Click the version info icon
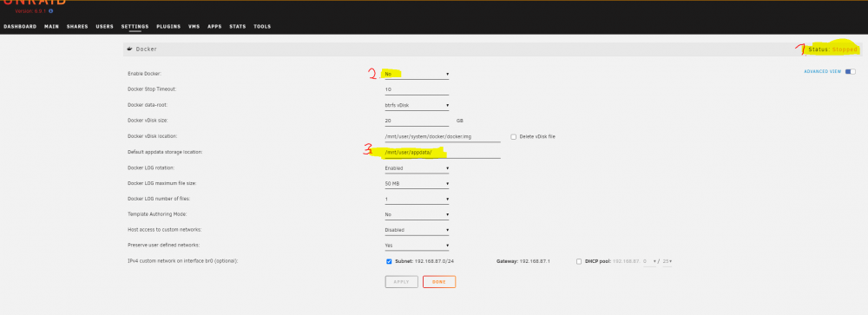 point(51,10)
